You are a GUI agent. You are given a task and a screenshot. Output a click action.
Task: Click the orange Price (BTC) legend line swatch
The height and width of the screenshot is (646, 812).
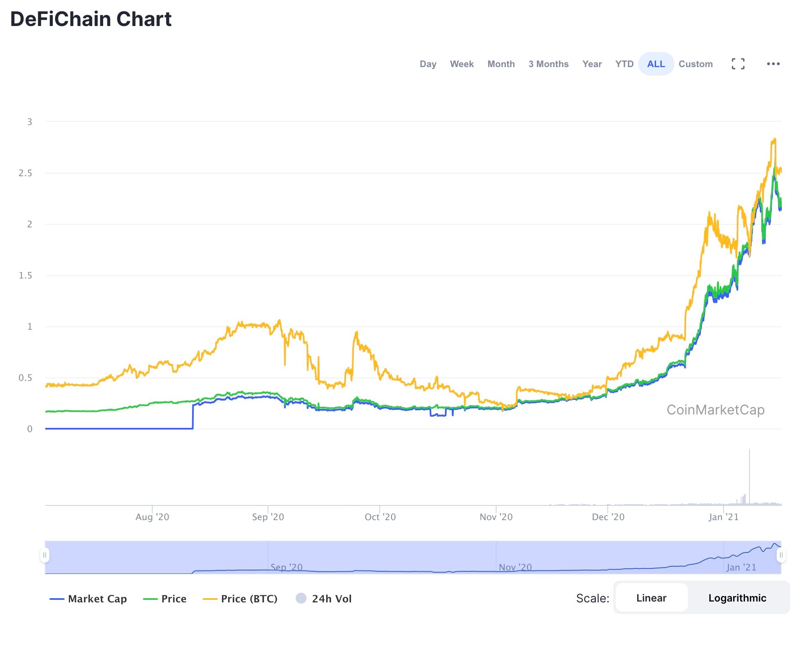tap(210, 599)
